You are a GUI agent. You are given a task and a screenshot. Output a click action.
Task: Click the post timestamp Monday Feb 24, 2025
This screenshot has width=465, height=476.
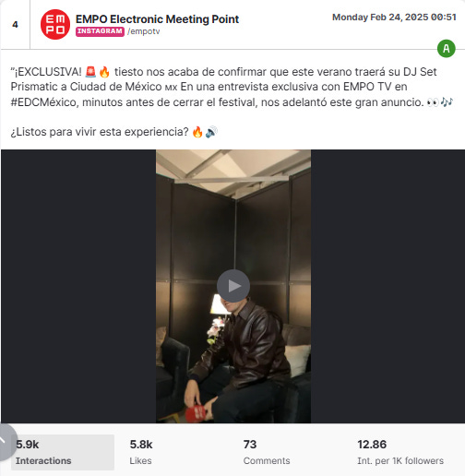pyautogui.click(x=394, y=18)
